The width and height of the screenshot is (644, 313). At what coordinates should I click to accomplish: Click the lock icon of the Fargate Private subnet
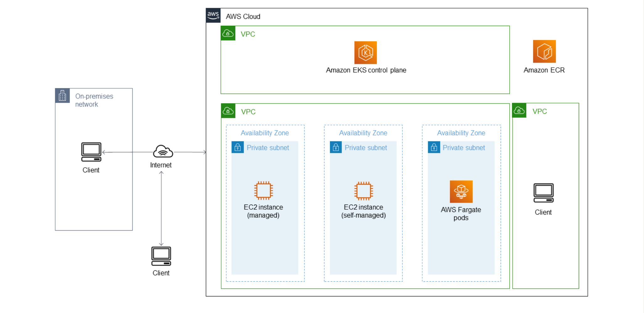click(434, 147)
